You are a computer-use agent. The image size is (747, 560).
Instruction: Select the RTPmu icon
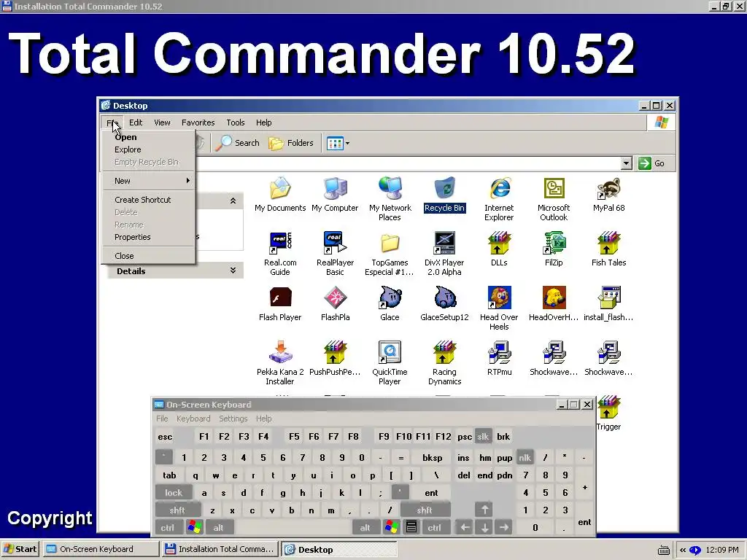coord(499,352)
